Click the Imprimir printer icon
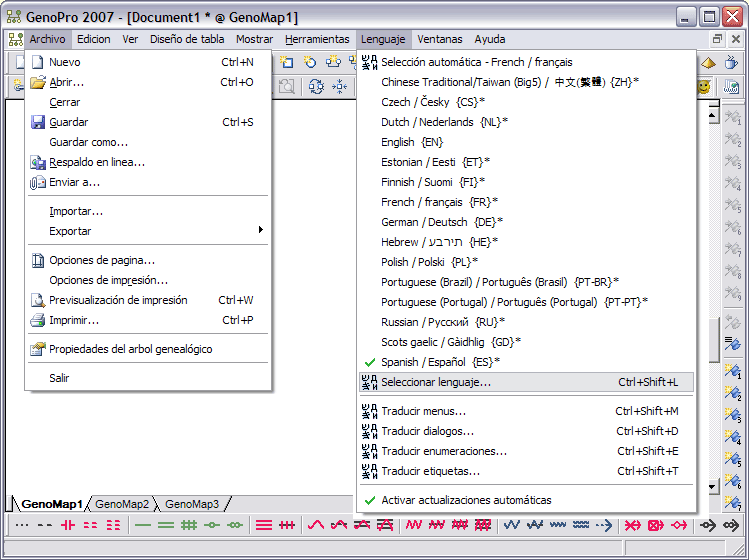749x560 pixels. pyautogui.click(x=38, y=320)
